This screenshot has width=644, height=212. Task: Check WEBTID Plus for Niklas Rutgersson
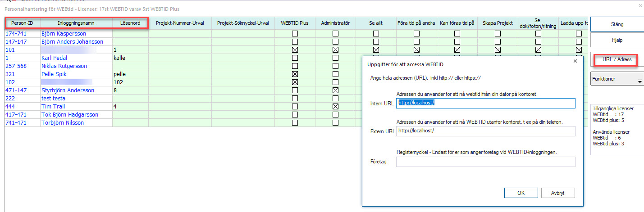[295, 66]
